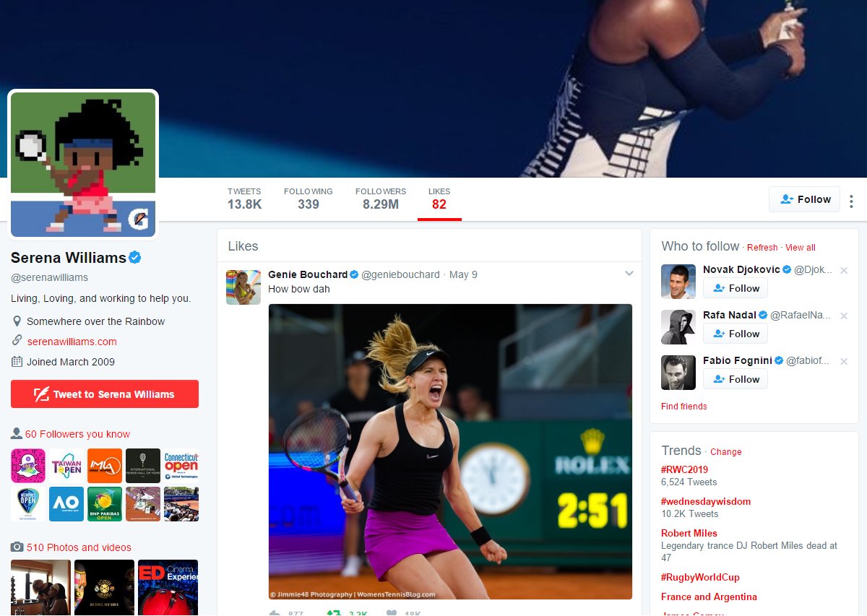Open the Taiwan Open follower avatar
The width and height of the screenshot is (867, 616).
pyautogui.click(x=66, y=466)
